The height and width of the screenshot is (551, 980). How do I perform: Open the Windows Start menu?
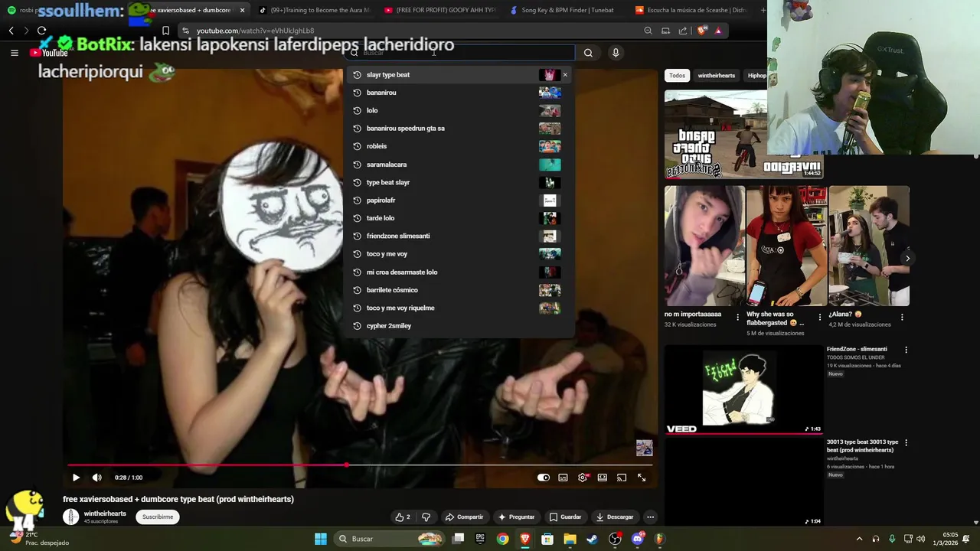point(321,539)
